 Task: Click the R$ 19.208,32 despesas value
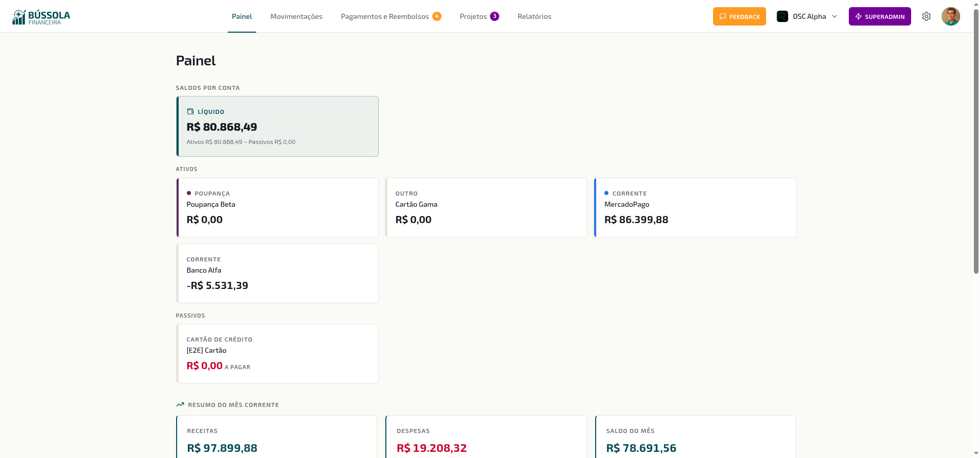click(432, 448)
